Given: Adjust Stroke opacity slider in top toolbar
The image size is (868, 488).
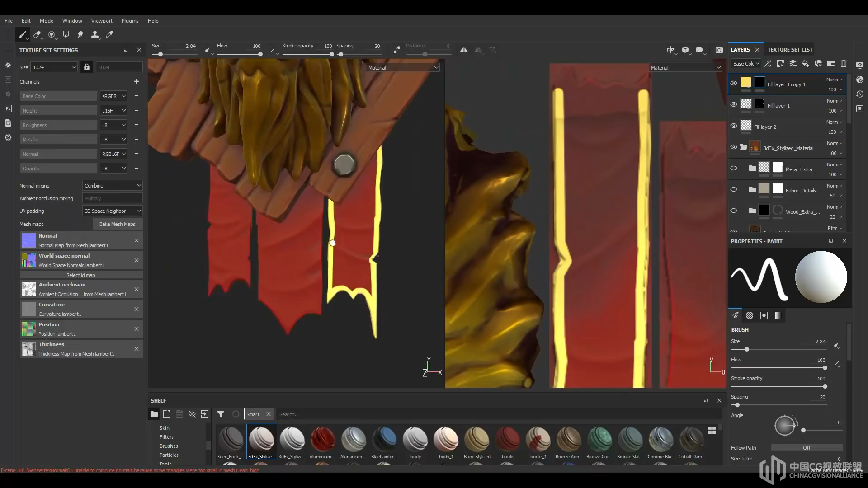Looking at the screenshot, I should tap(307, 54).
